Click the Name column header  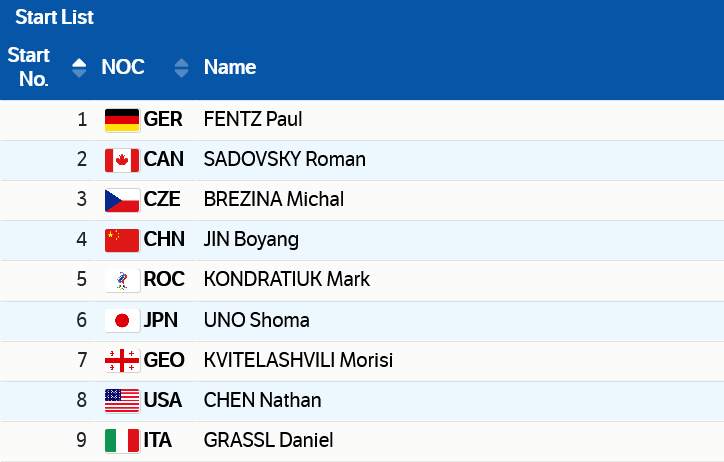click(230, 67)
